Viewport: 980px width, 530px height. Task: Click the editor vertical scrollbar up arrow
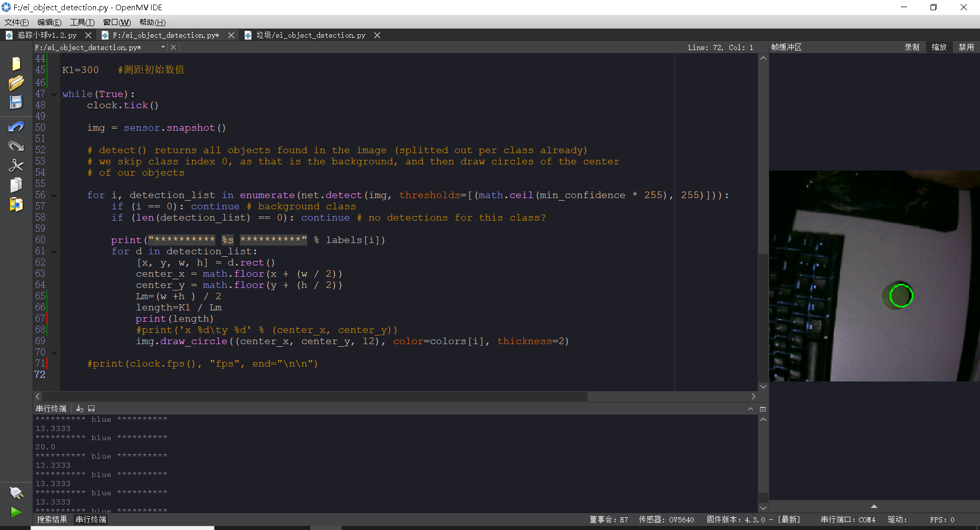pos(763,58)
